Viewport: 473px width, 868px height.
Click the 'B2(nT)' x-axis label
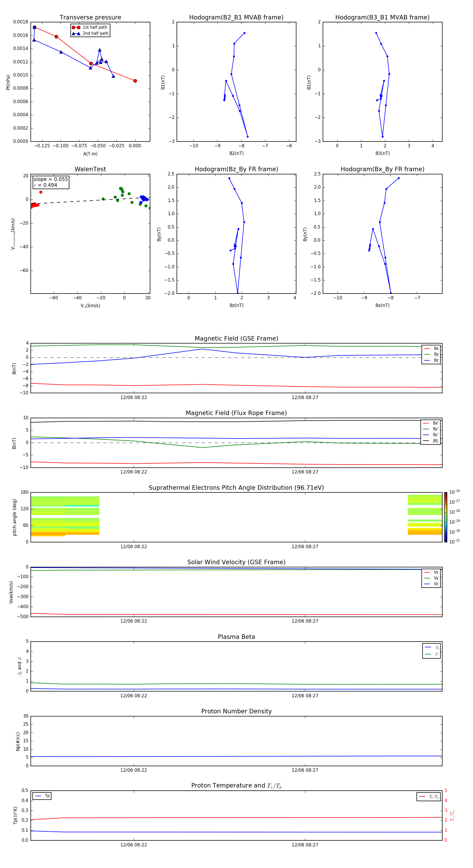point(236,153)
